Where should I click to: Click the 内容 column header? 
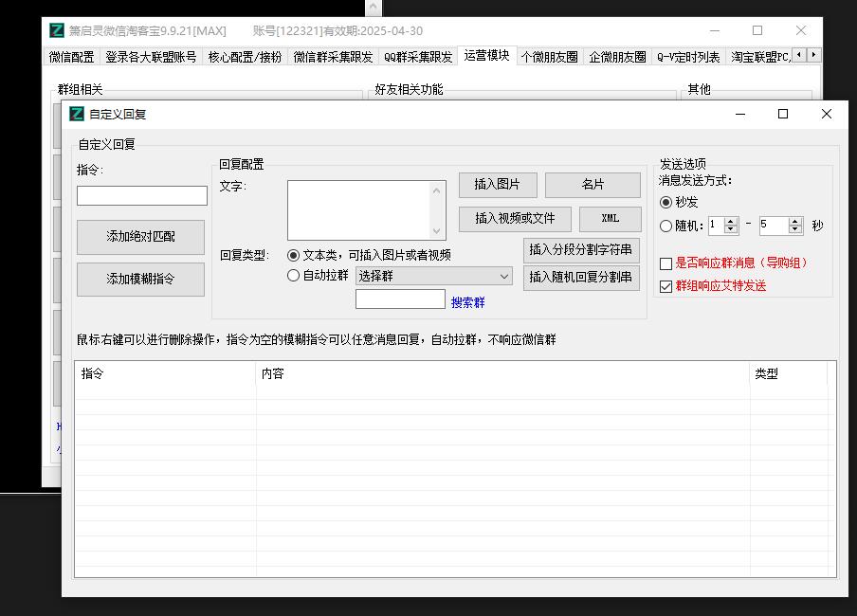[502, 373]
